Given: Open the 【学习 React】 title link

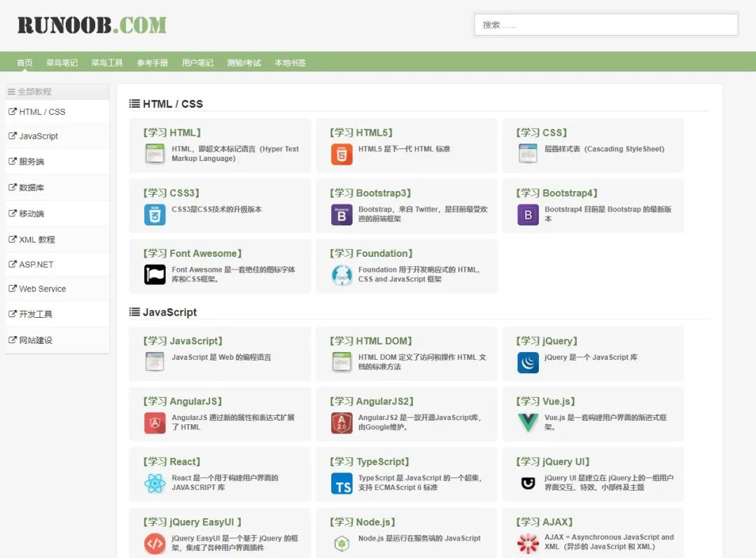Looking at the screenshot, I should (171, 461).
